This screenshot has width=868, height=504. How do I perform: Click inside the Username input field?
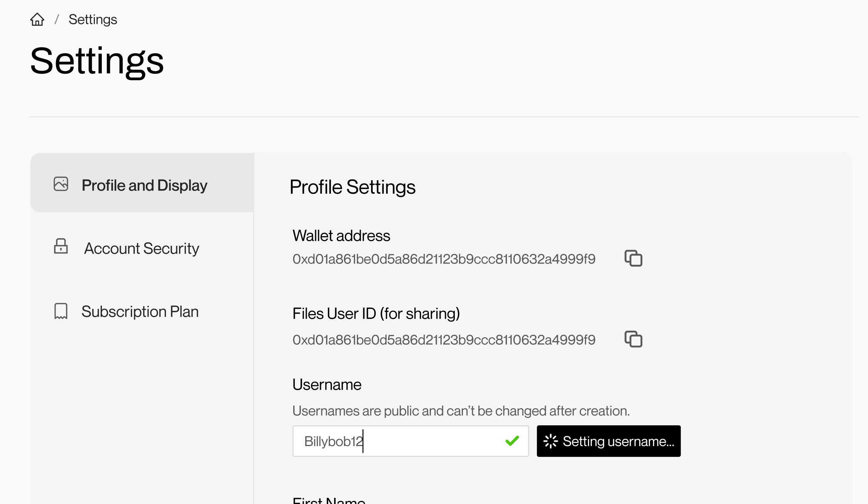410,441
